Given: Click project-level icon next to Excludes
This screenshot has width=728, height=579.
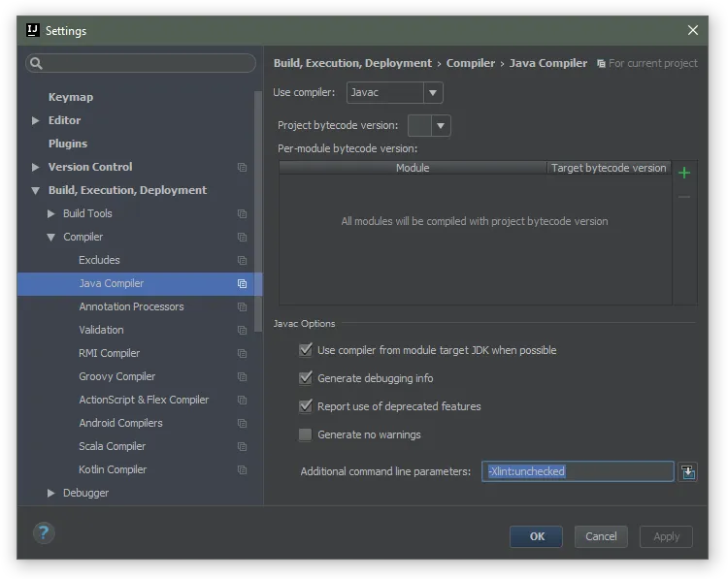Looking at the screenshot, I should 242,260.
